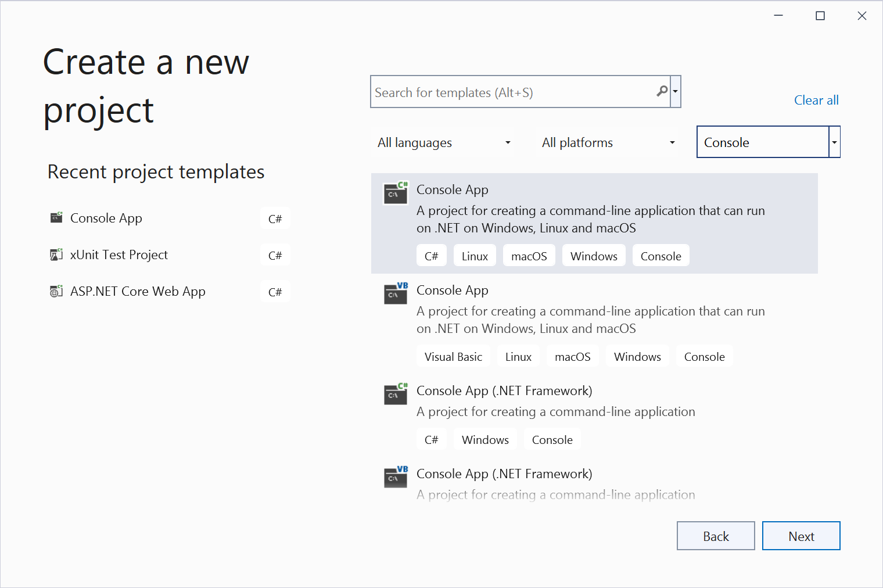Click the ASP.NET Core Web App icon
The image size is (883, 588).
pyautogui.click(x=56, y=291)
